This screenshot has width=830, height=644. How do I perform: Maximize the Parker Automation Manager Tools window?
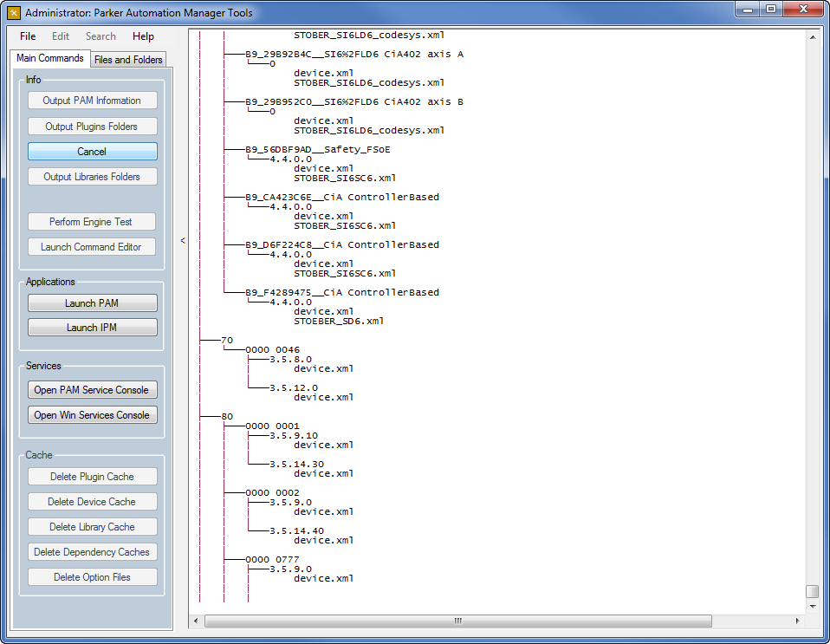click(x=771, y=10)
